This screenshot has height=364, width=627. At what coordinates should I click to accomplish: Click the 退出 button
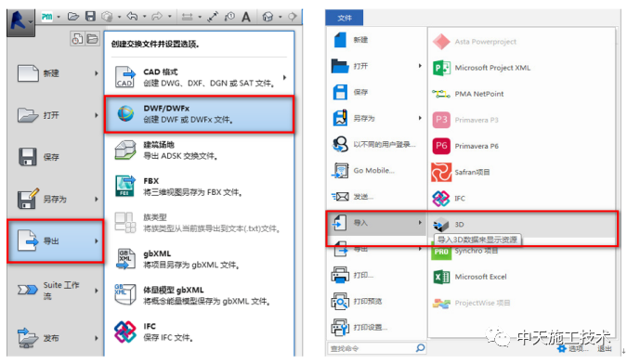(x=605, y=349)
